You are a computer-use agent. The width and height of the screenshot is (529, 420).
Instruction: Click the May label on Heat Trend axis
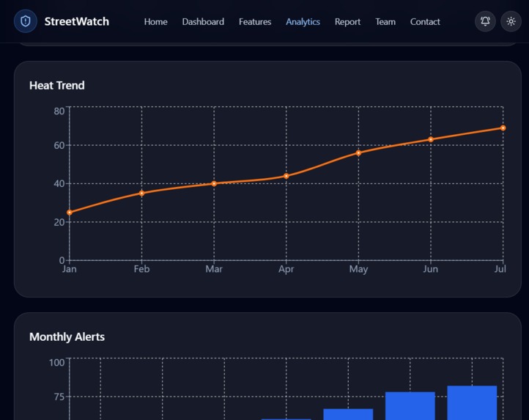[358, 269]
